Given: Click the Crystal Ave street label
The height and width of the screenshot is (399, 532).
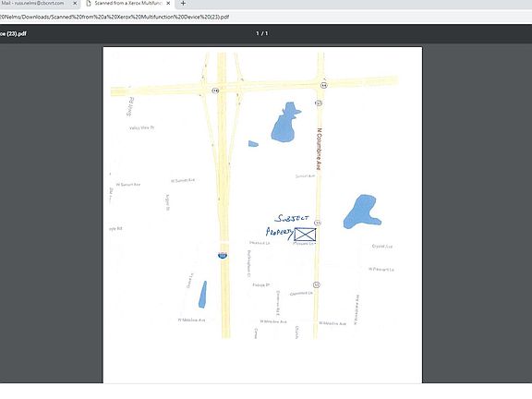Looking at the screenshot, I should (382, 246).
